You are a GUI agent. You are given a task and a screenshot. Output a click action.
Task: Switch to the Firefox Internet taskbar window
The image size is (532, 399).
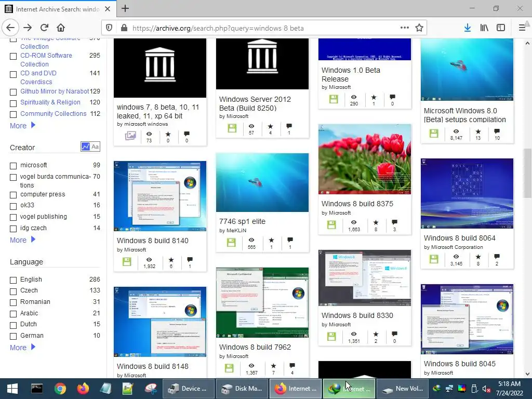pyautogui.click(x=295, y=389)
